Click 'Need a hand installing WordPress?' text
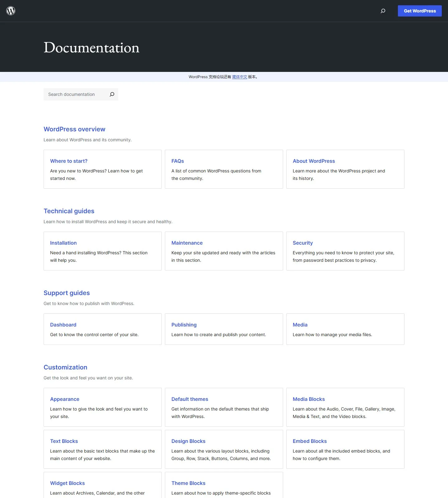448x498 pixels. (x=99, y=256)
